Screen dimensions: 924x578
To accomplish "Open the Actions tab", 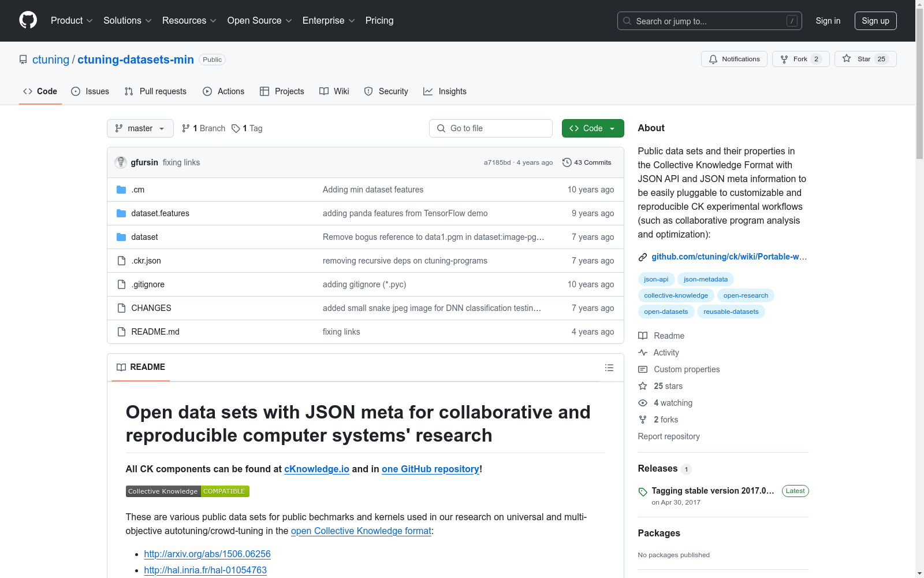I will pyautogui.click(x=223, y=91).
